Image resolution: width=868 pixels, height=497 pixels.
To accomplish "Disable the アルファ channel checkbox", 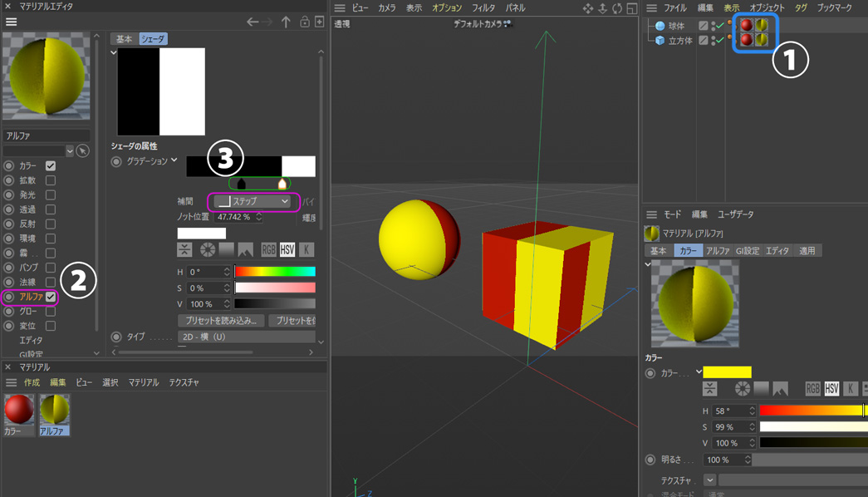I will tap(51, 297).
